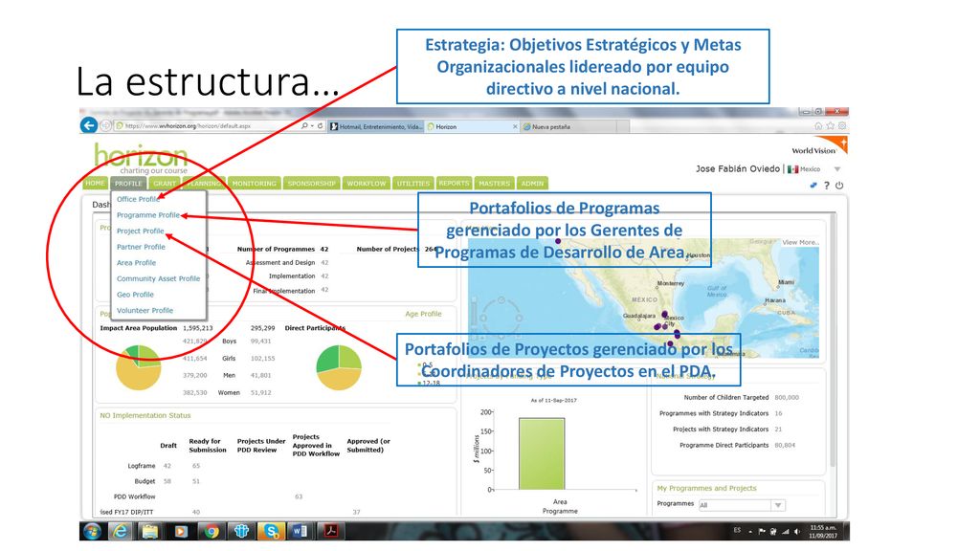Click the World Vision logo
Screen dimensions: 980x551
pos(819,147)
